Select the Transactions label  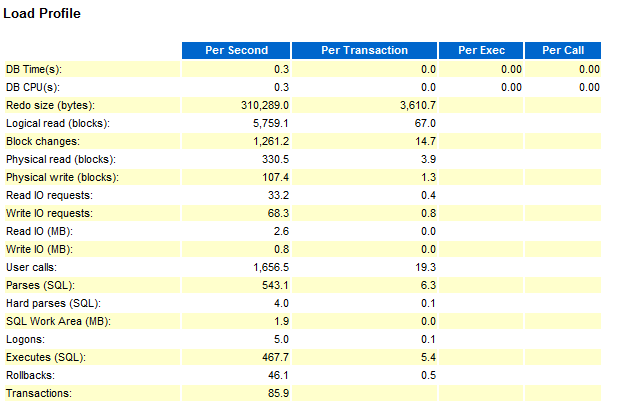(x=39, y=394)
